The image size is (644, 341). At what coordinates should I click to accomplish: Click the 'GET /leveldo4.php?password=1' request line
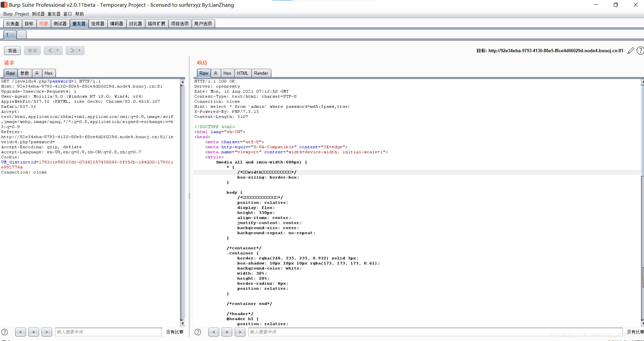[x=51, y=81]
